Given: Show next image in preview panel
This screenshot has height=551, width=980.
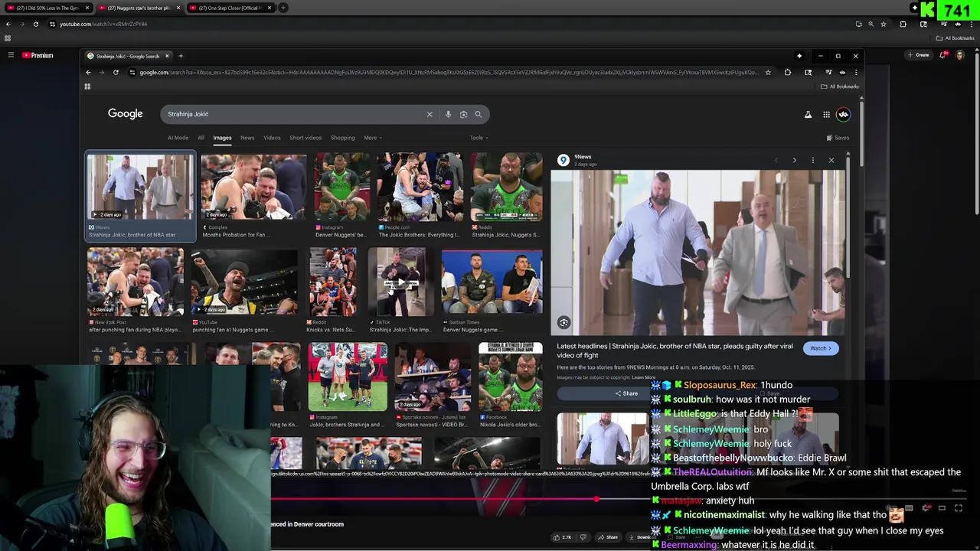Looking at the screenshot, I should point(794,160).
